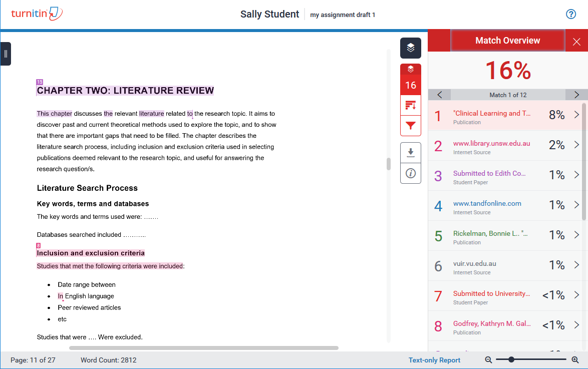Select the "Clinical Learning and T..." source

click(492, 113)
